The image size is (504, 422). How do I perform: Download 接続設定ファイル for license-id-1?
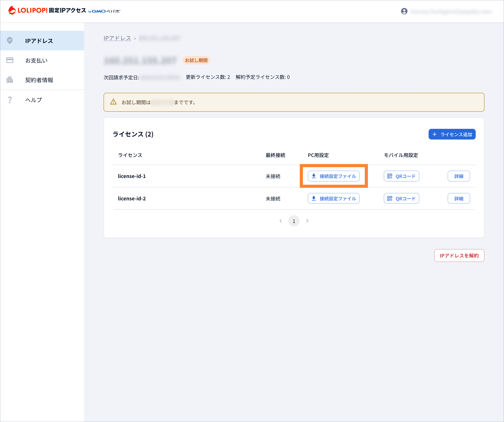tap(334, 176)
